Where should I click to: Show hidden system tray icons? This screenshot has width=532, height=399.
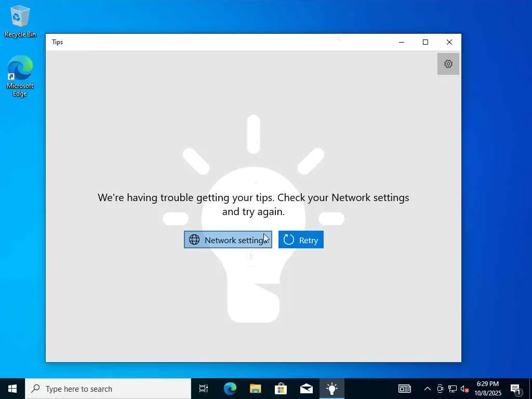[x=427, y=389]
